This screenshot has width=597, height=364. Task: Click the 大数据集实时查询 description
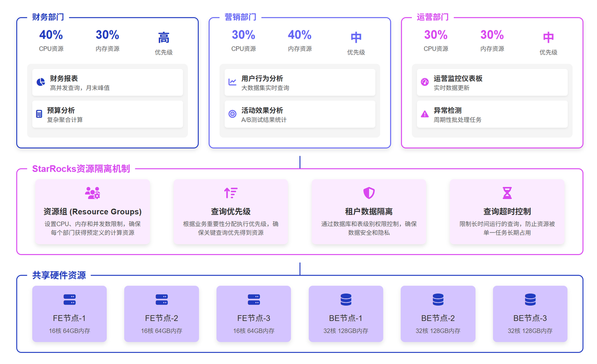[x=265, y=88]
